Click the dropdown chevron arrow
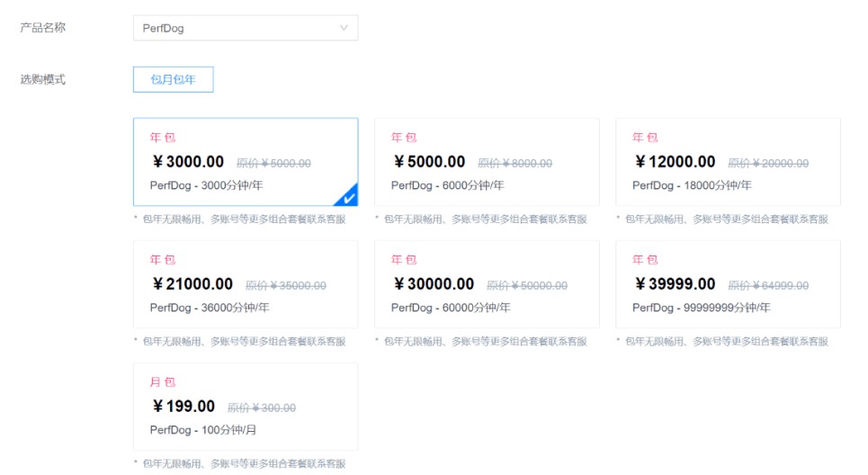The image size is (868, 475). 344,28
